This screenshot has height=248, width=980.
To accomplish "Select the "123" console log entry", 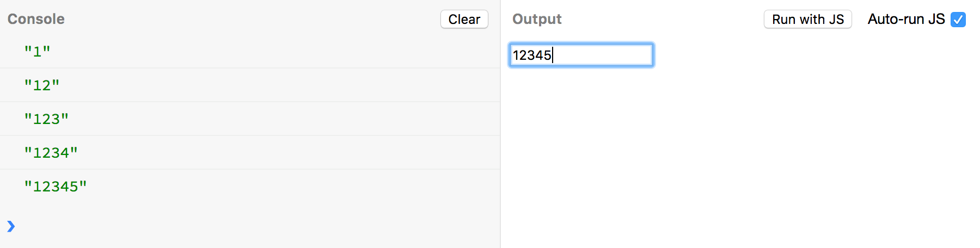I will 250,119.
